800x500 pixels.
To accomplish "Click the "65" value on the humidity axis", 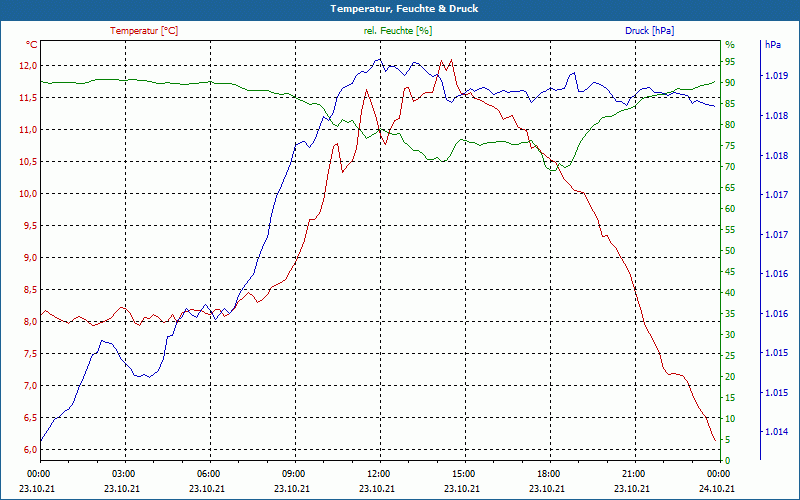I will coord(730,188).
